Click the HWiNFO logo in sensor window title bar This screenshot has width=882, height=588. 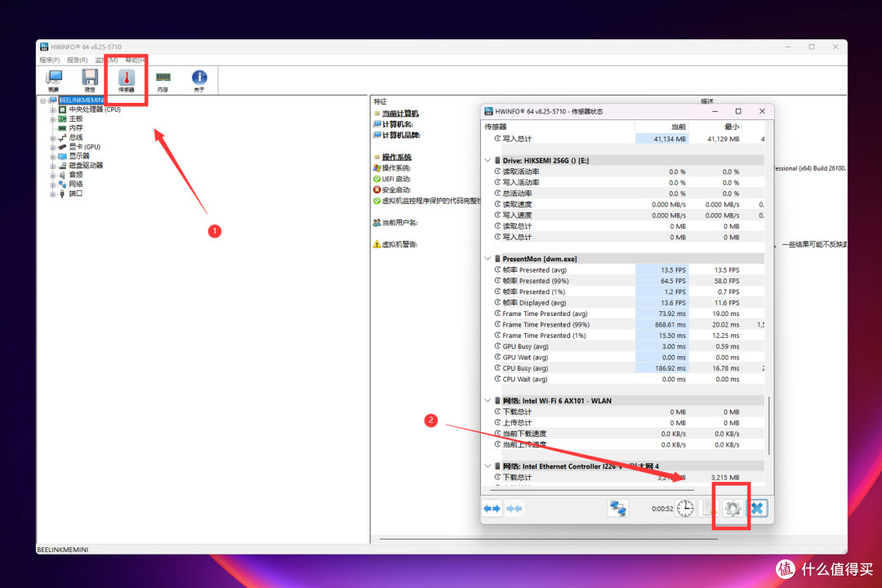pos(488,111)
